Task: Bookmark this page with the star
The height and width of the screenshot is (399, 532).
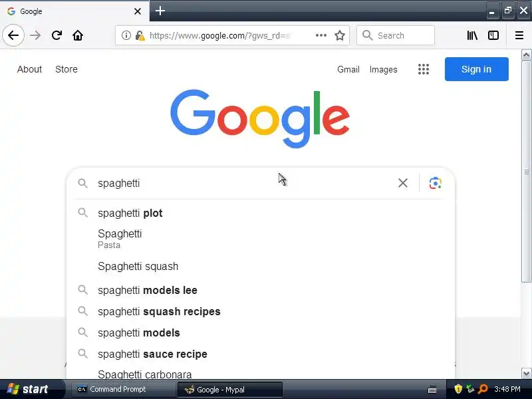Action: 340,35
